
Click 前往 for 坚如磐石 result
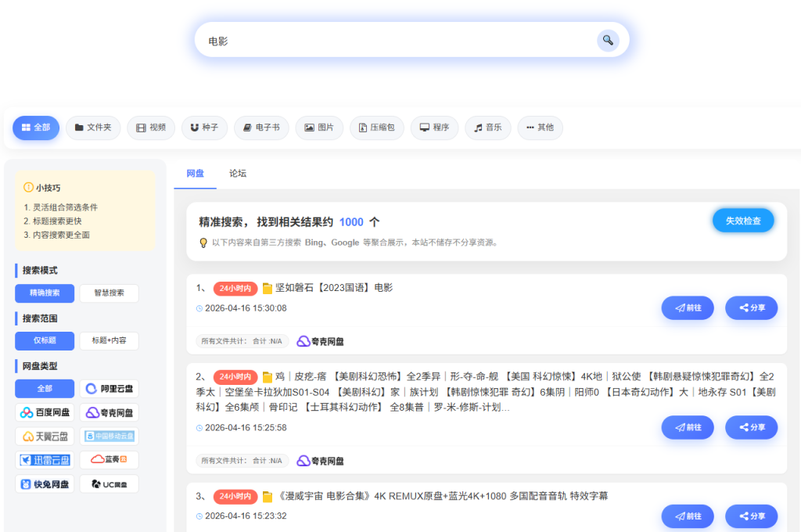[x=687, y=308]
